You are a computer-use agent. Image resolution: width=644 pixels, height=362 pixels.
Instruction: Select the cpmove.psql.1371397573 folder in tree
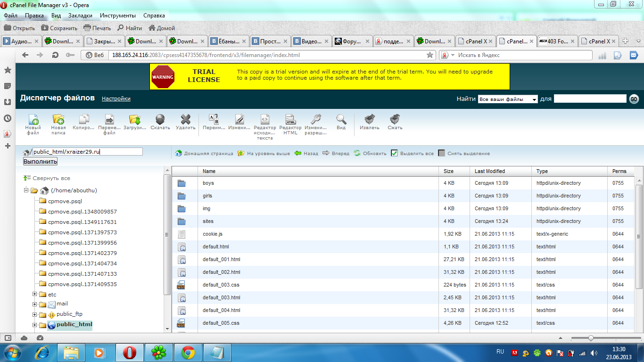click(x=83, y=232)
